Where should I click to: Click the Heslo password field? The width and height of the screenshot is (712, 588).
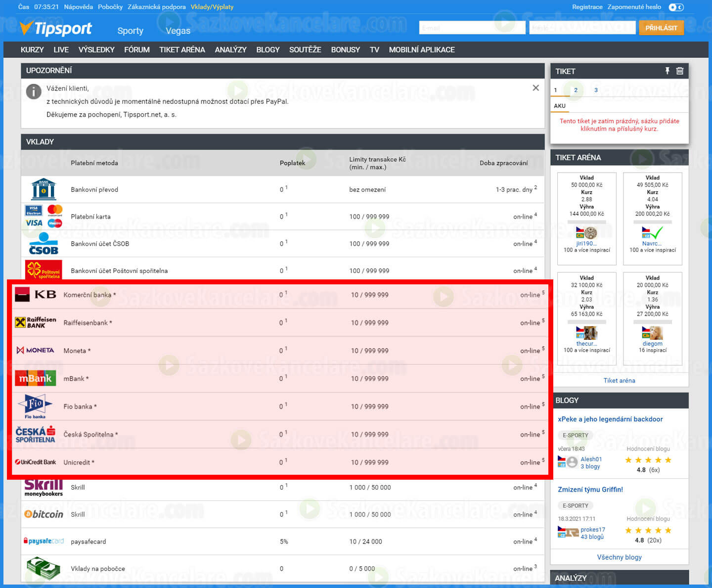coord(582,28)
